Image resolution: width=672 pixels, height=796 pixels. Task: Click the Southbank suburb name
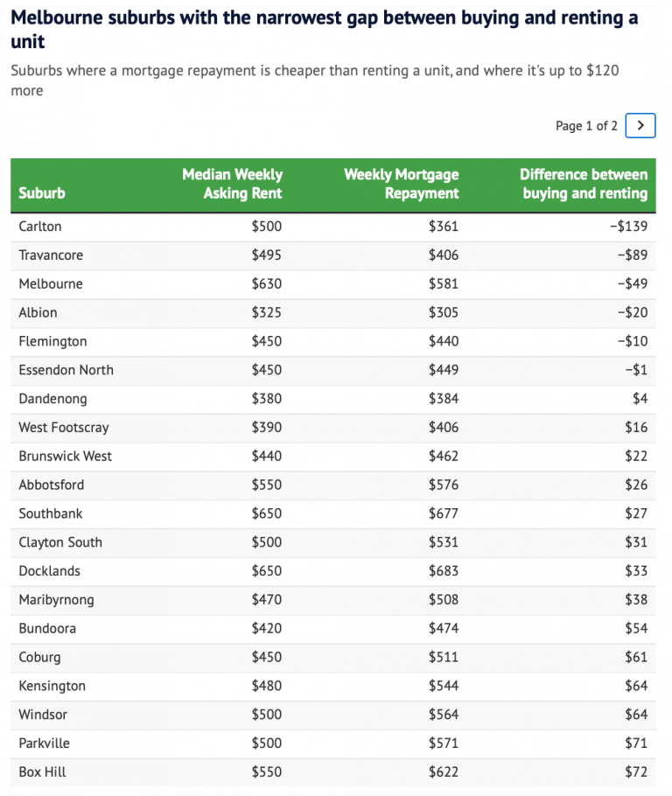coord(51,513)
